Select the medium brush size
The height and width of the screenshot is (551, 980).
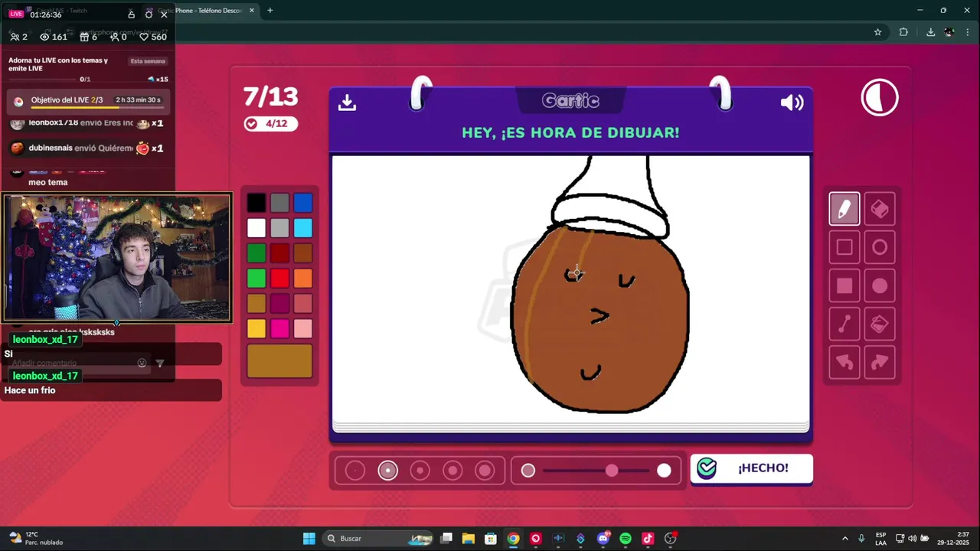(420, 471)
